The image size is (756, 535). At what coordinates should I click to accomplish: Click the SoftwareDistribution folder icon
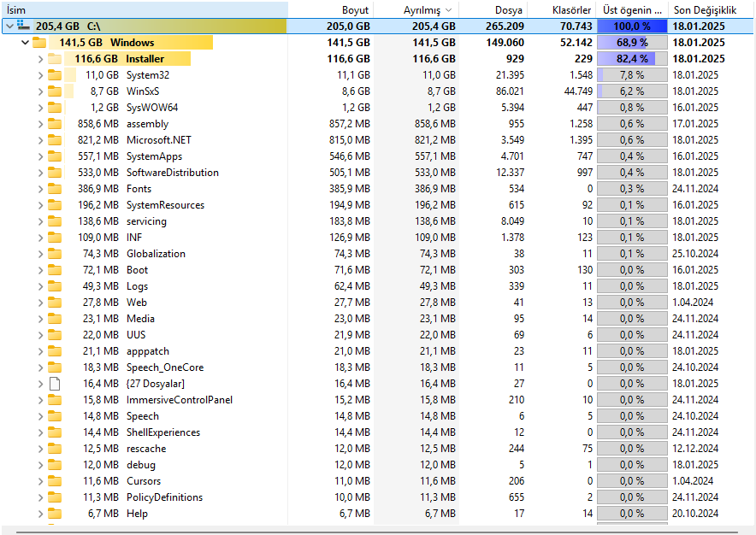(55, 173)
